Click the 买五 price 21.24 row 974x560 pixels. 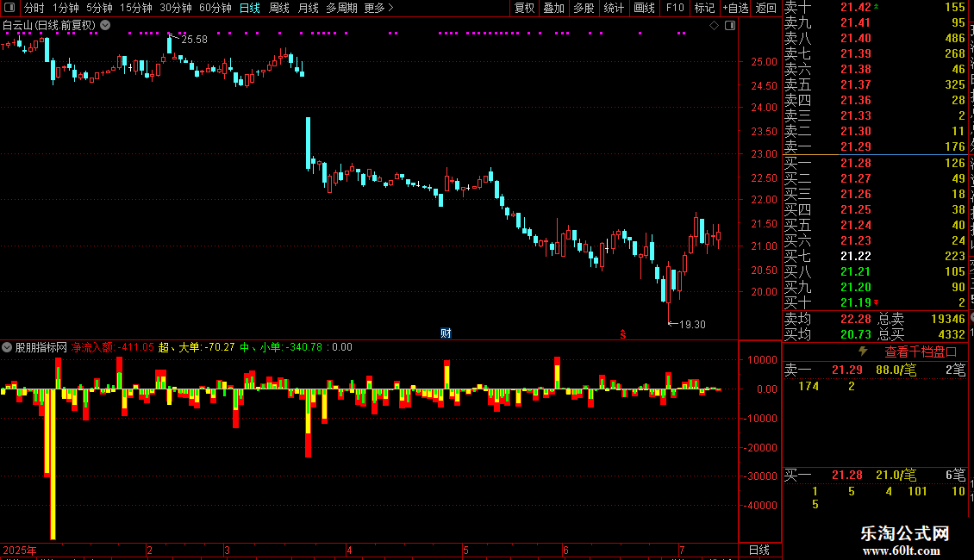(x=875, y=225)
